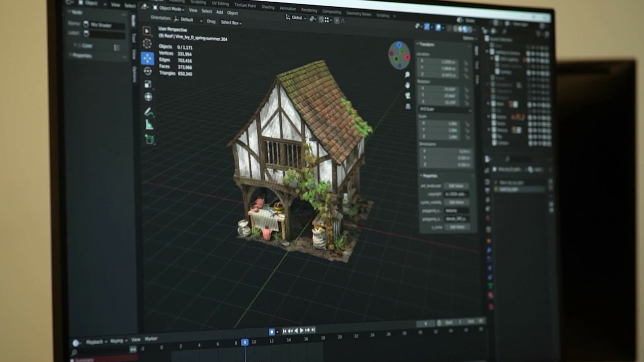This screenshot has height=362, width=644.
Task: Open the viewport Object menu
Action: pos(233,13)
